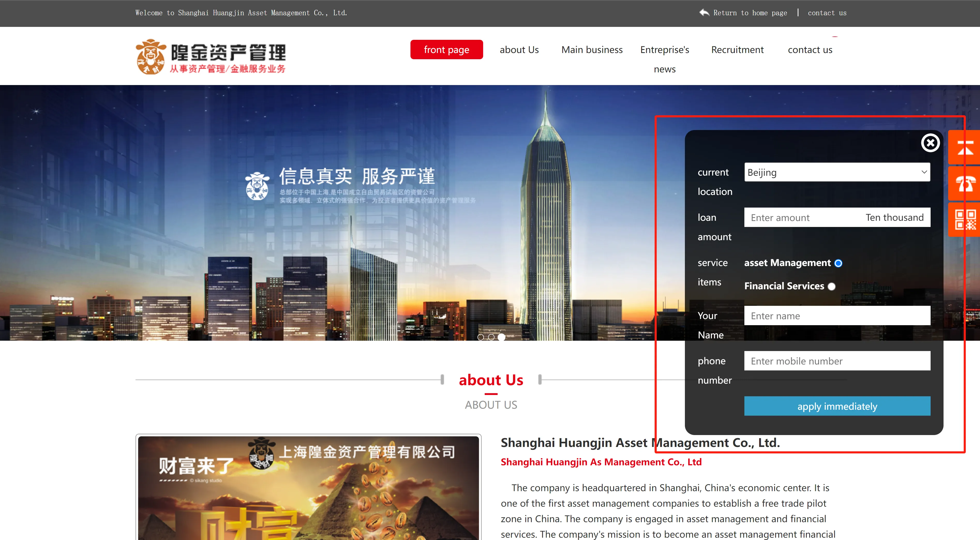Go to the first banner slide dot
Viewport: 980px width, 540px height.
[481, 337]
